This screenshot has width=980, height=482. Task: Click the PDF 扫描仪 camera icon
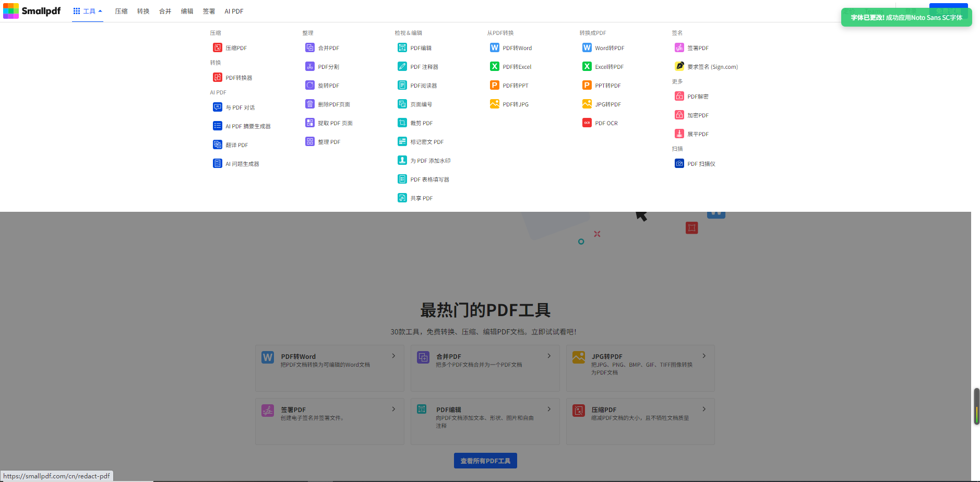[679, 164]
